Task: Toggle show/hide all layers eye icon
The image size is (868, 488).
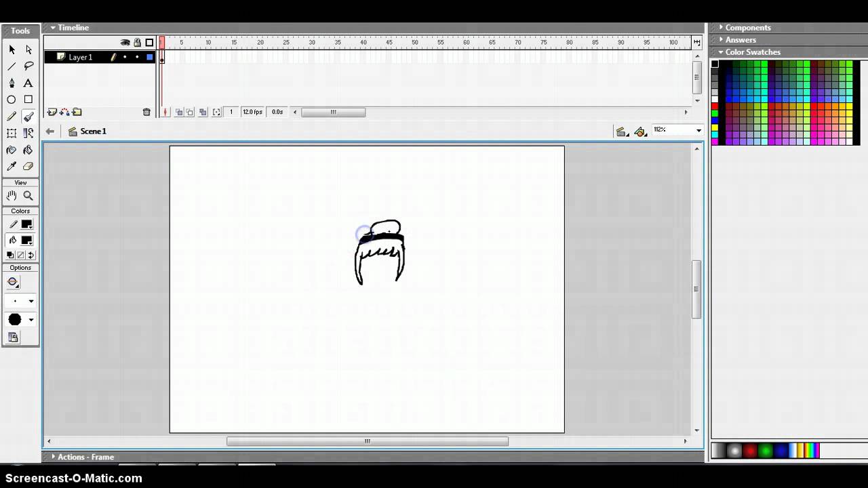Action: 125,43
